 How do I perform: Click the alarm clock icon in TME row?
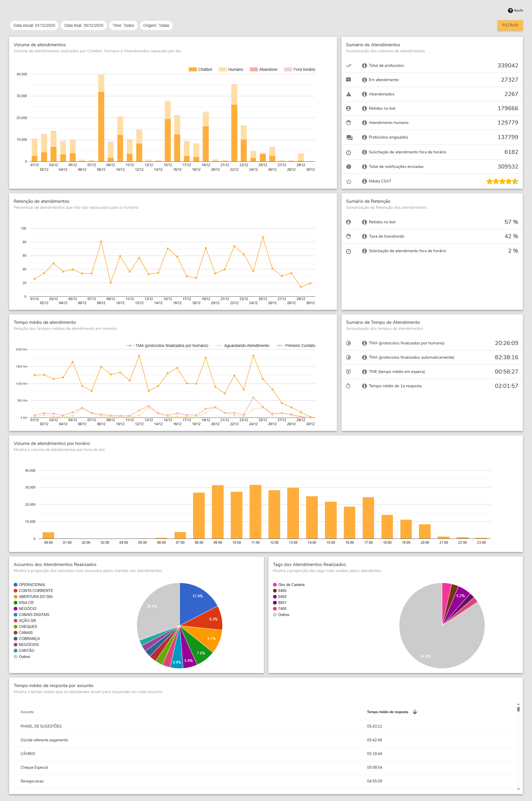348,372
